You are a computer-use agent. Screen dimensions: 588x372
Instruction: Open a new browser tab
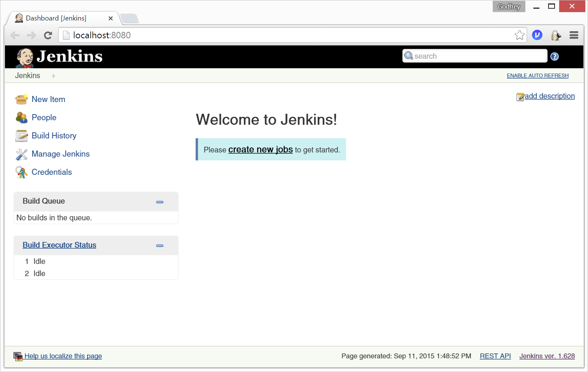click(129, 19)
